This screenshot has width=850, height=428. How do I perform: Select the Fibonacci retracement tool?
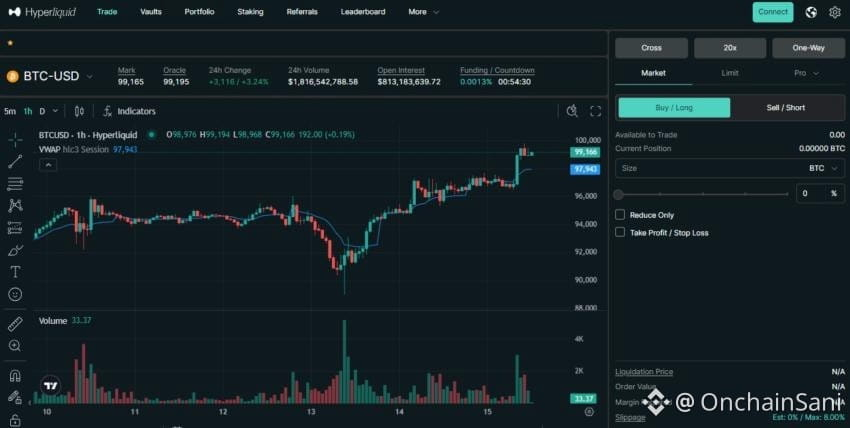[15, 184]
